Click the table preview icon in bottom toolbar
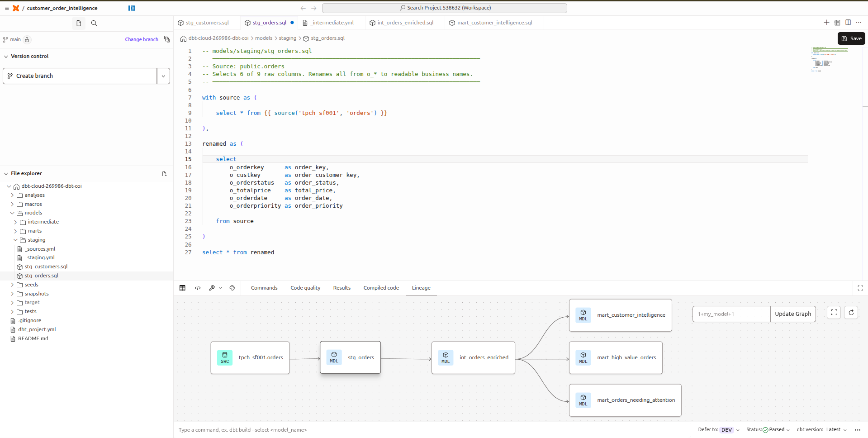This screenshot has height=438, width=868. [182, 288]
